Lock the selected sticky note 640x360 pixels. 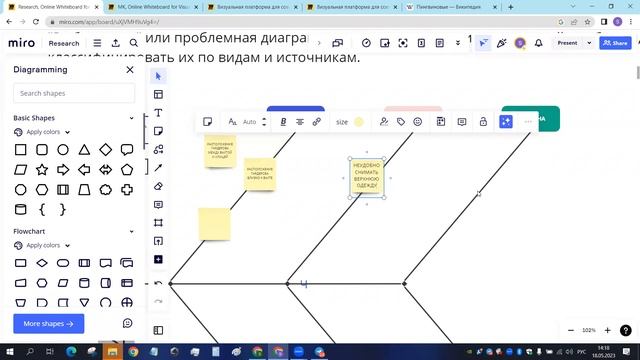[483, 122]
